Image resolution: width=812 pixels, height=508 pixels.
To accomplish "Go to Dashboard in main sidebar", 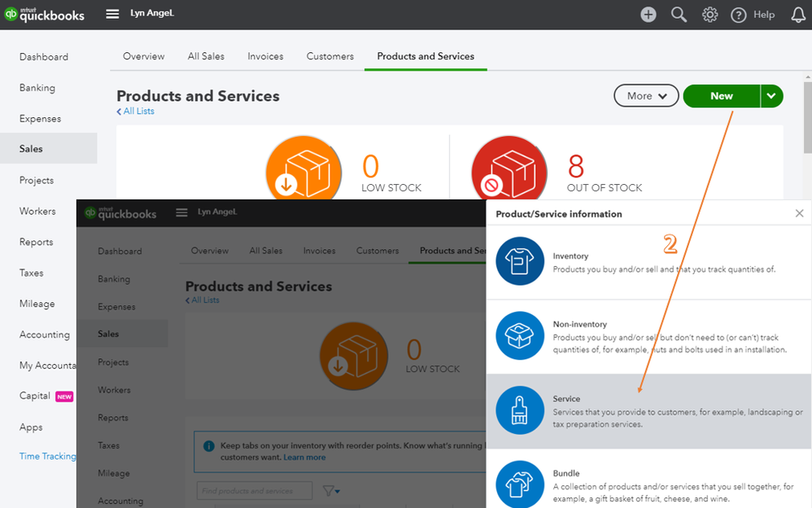I will point(43,57).
